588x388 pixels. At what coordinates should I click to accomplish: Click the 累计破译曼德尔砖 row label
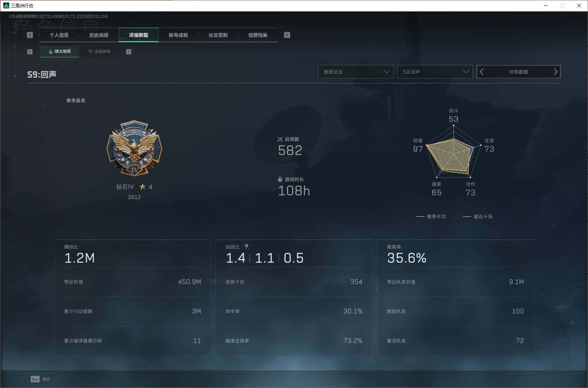click(x=83, y=341)
